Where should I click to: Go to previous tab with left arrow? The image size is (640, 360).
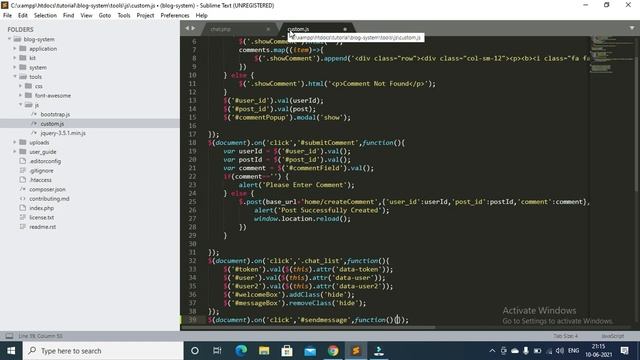[x=187, y=28]
